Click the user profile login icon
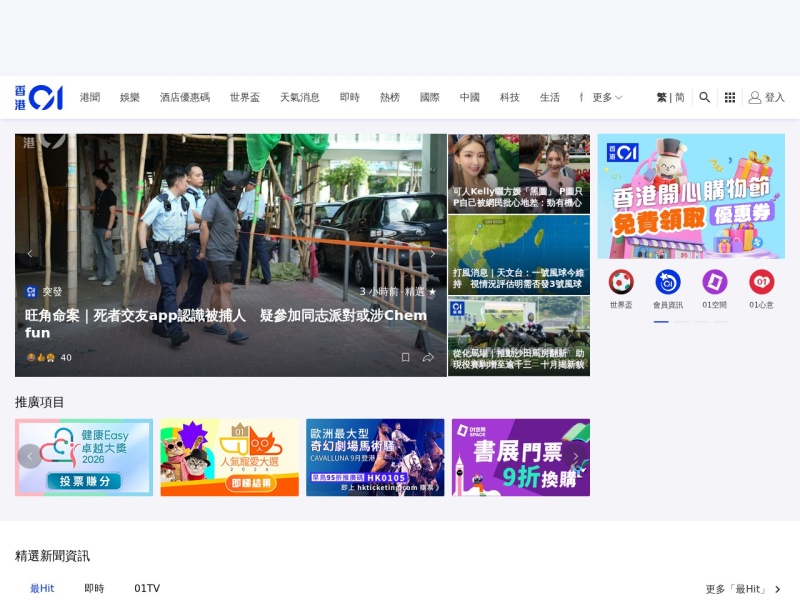800x600 pixels. coord(755,97)
